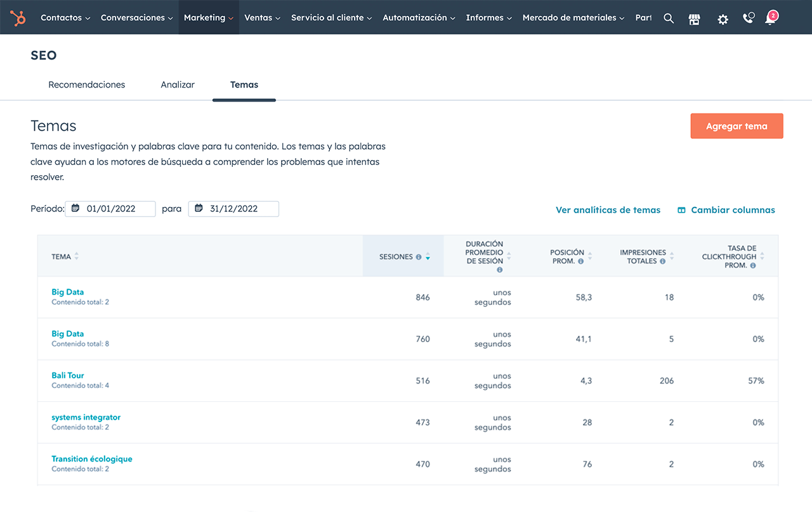Click the 58,3 position value
Image resolution: width=812 pixels, height=516 pixels.
[584, 297]
